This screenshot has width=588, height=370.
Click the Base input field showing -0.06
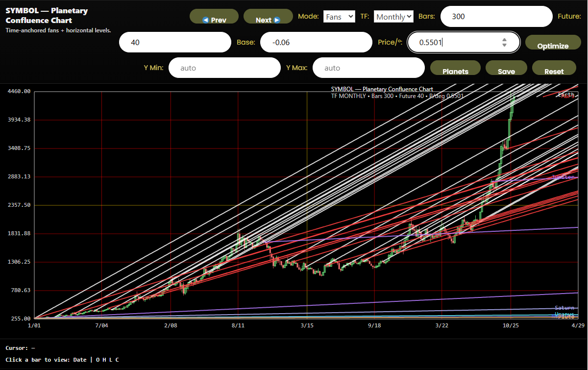(x=316, y=43)
